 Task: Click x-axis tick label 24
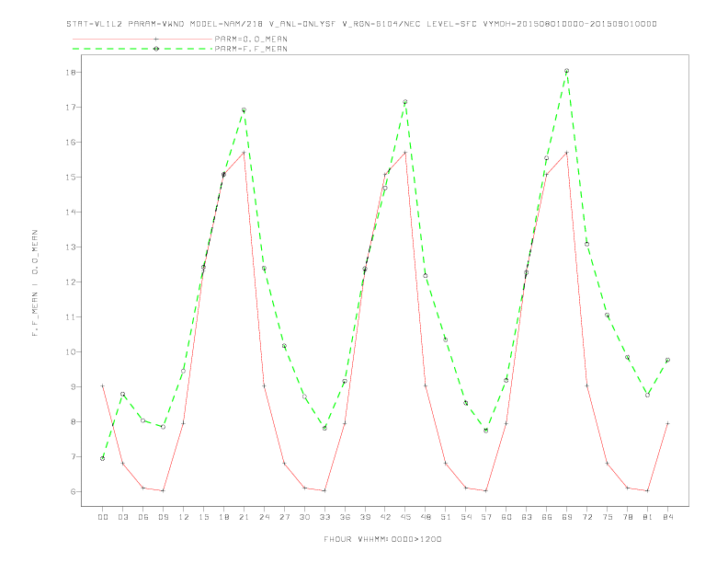point(264,517)
